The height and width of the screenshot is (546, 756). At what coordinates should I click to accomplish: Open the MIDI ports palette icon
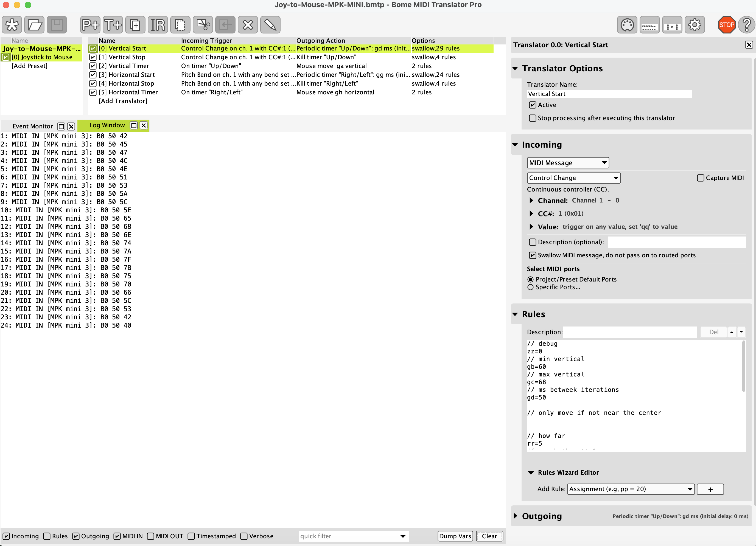coord(627,25)
